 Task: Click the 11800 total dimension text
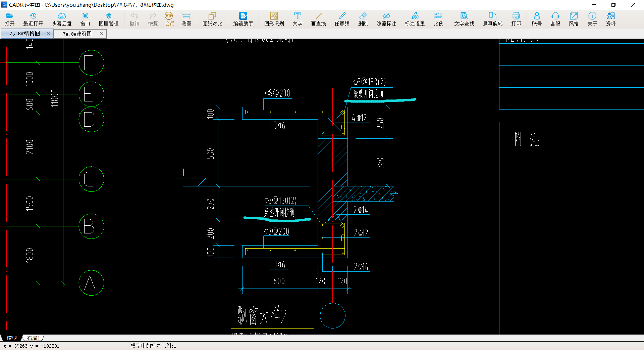tap(55, 98)
